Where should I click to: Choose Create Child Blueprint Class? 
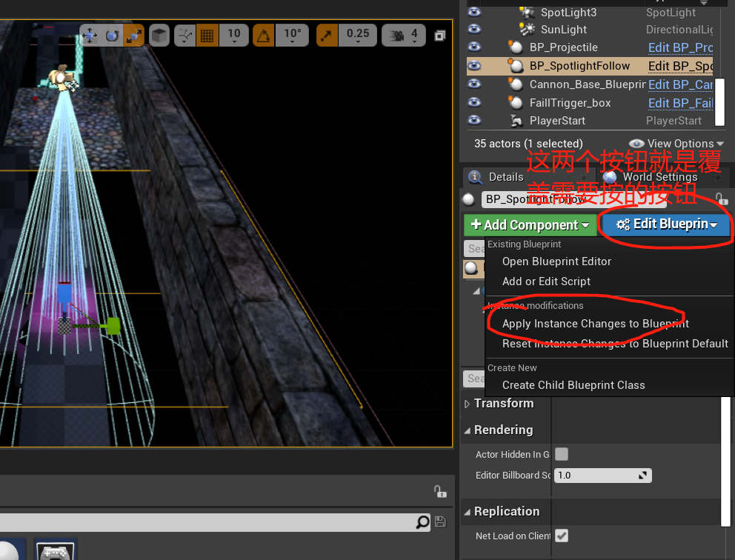coord(573,384)
